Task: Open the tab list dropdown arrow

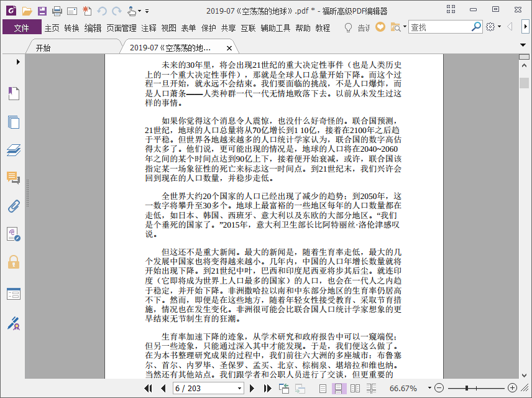Action: coord(523,45)
